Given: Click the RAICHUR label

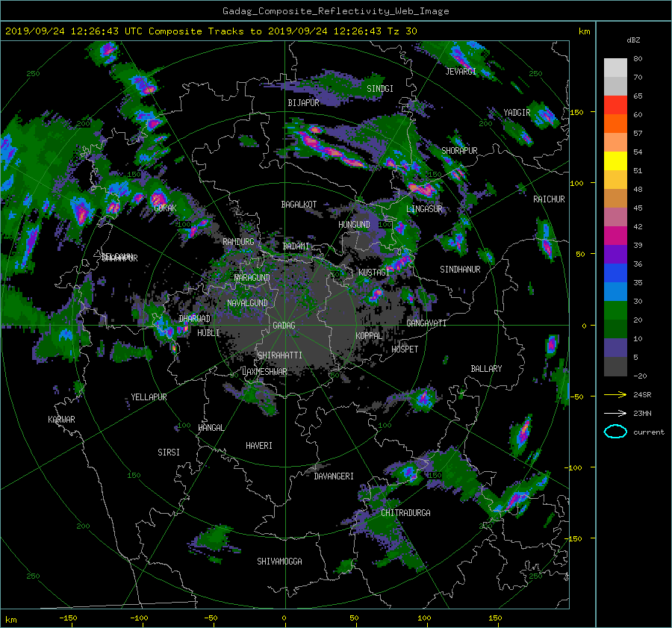Looking at the screenshot, I should pos(549,199).
